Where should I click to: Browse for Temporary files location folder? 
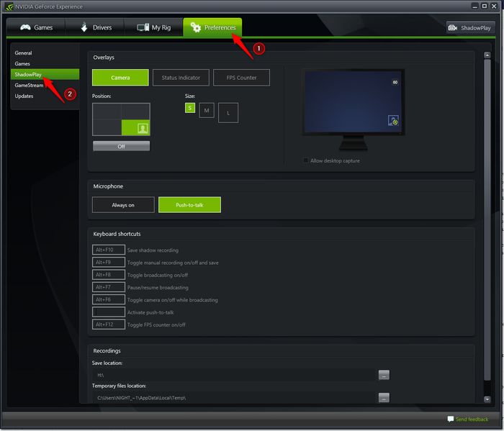[384, 398]
